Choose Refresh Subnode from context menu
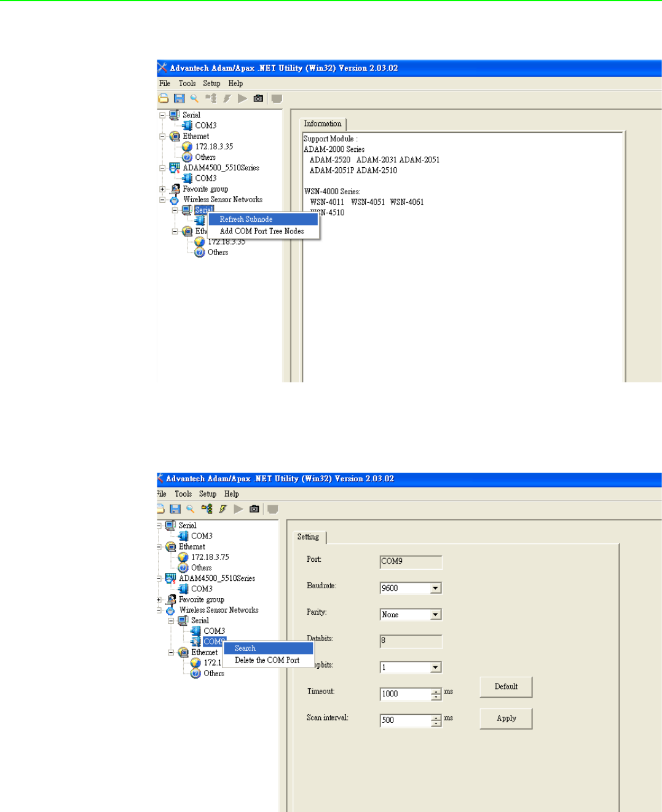The width and height of the screenshot is (662, 812). pyautogui.click(x=263, y=219)
